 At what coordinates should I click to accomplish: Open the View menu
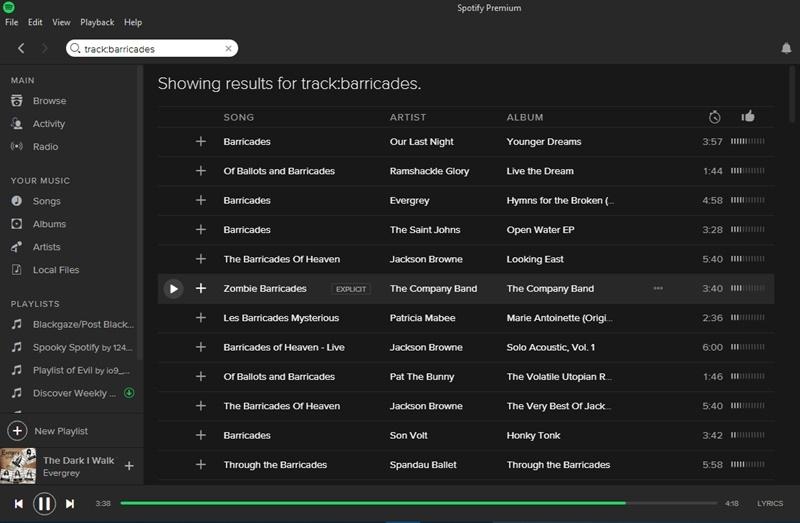tap(61, 22)
